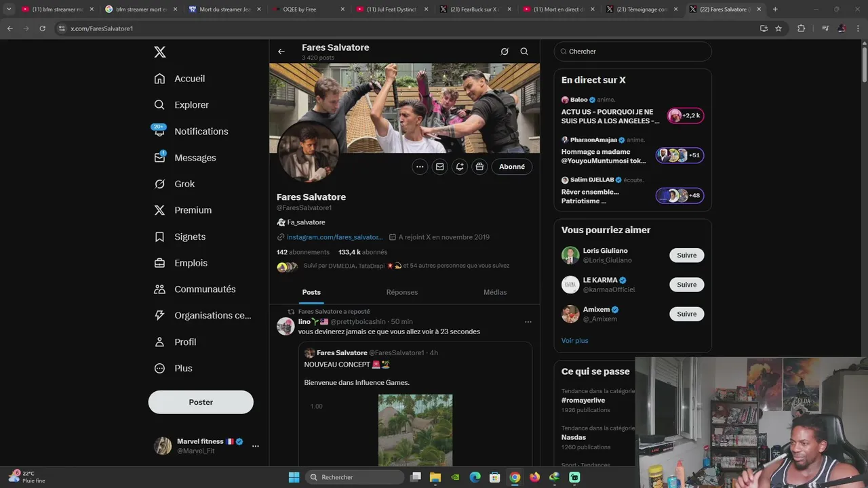Open options for lino's reposted post
Screen dimensions: 868x488
point(528,322)
